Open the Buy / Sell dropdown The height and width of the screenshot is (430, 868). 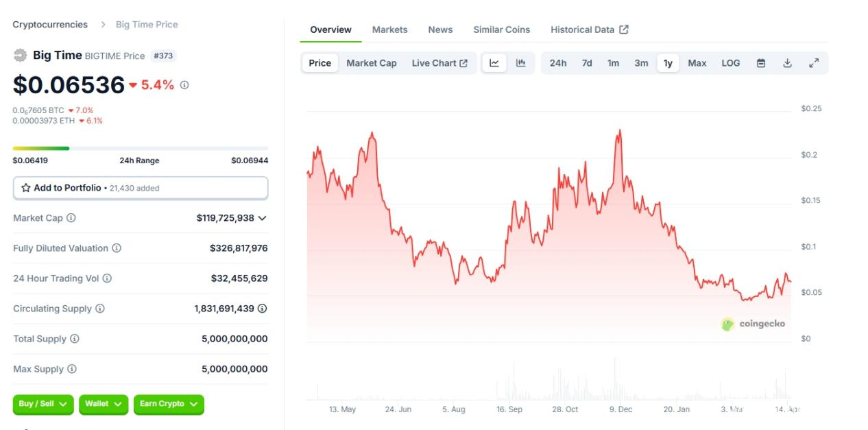coord(43,404)
